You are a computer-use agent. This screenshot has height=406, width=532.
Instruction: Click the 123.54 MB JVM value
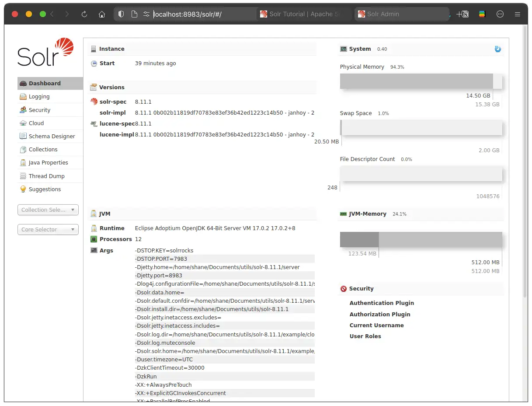362,254
